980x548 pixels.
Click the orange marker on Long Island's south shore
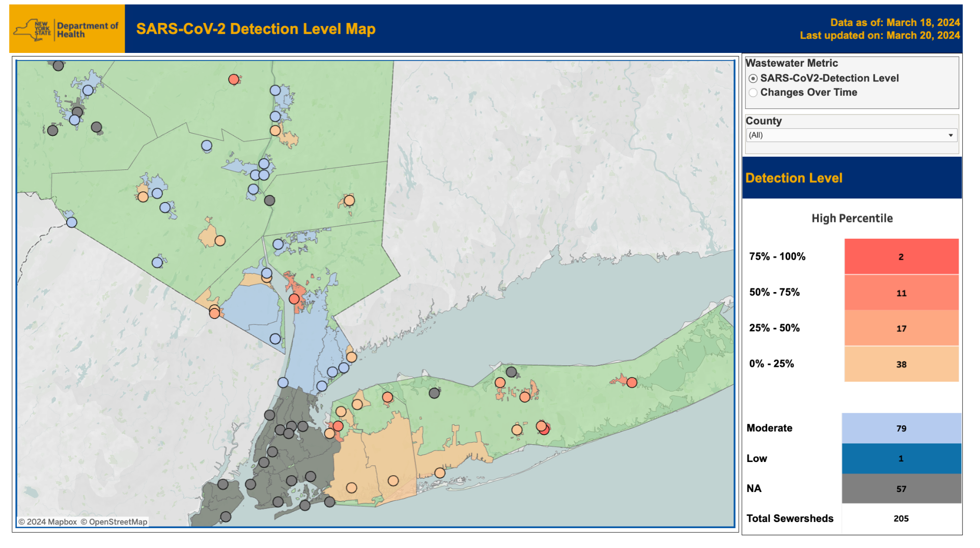(440, 473)
